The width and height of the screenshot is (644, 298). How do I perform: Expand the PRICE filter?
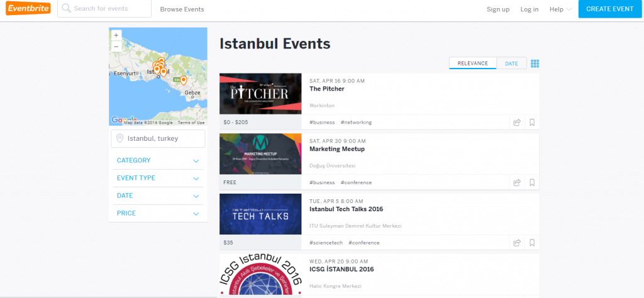coord(158,214)
